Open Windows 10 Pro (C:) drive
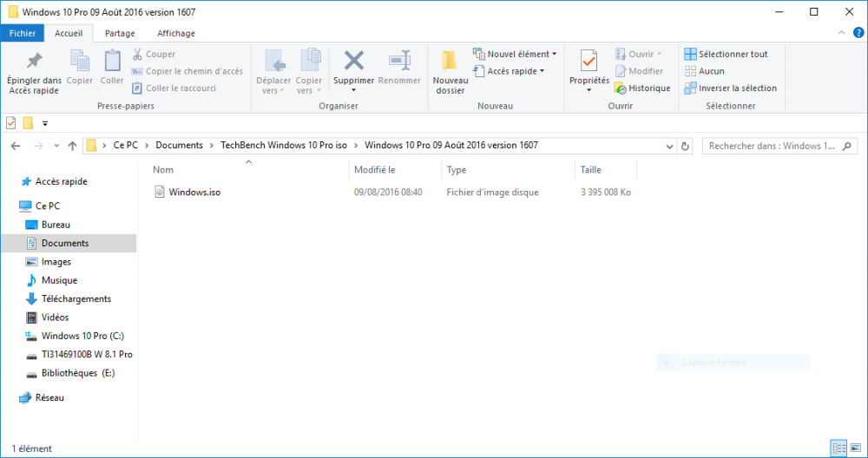The width and height of the screenshot is (868, 458). coord(82,336)
